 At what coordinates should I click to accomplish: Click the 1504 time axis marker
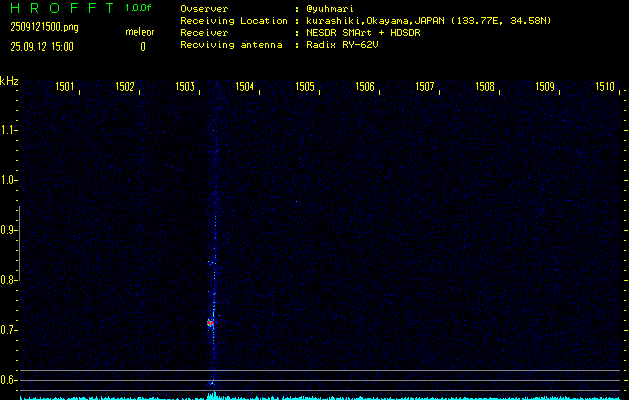point(245,86)
